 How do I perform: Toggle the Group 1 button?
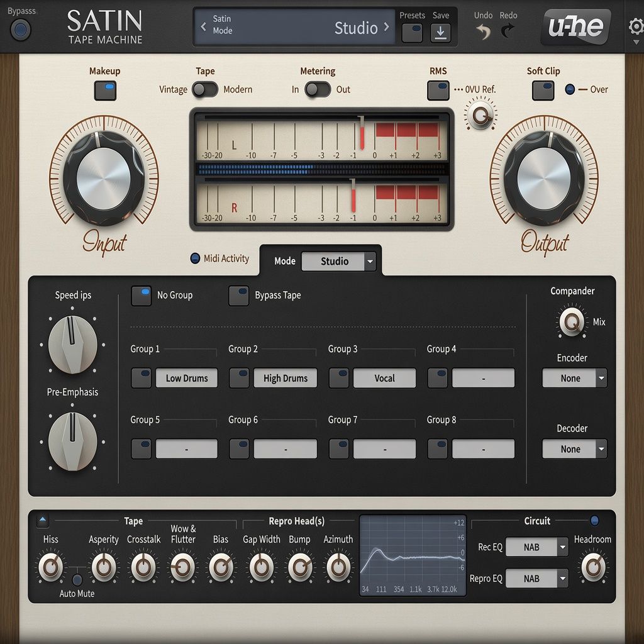point(142,378)
